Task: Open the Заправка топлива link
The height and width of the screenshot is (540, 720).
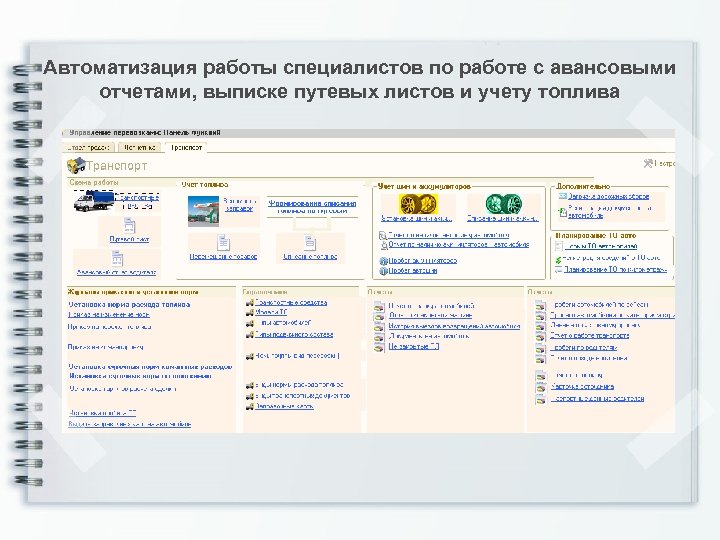Action: [239, 205]
